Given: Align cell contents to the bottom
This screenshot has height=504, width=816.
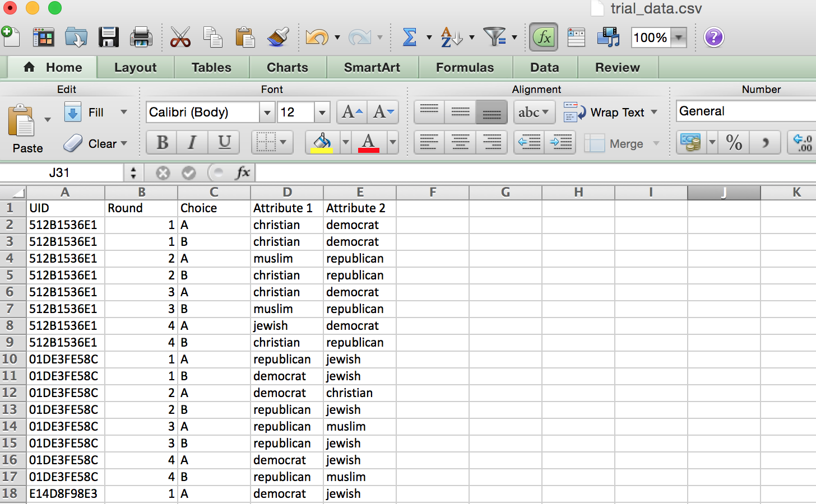Looking at the screenshot, I should pyautogui.click(x=492, y=112).
